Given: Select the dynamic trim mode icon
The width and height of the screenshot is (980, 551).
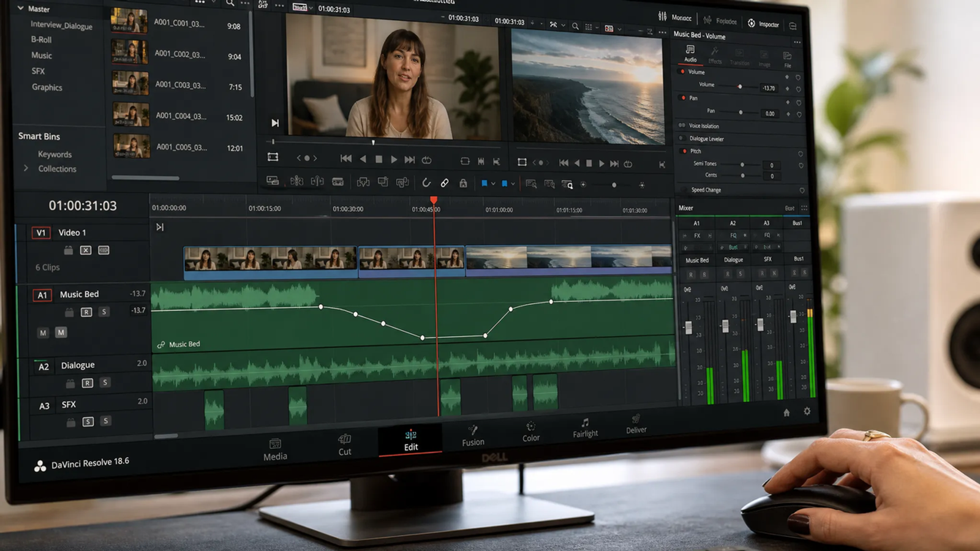Looking at the screenshot, I should pos(317,181).
